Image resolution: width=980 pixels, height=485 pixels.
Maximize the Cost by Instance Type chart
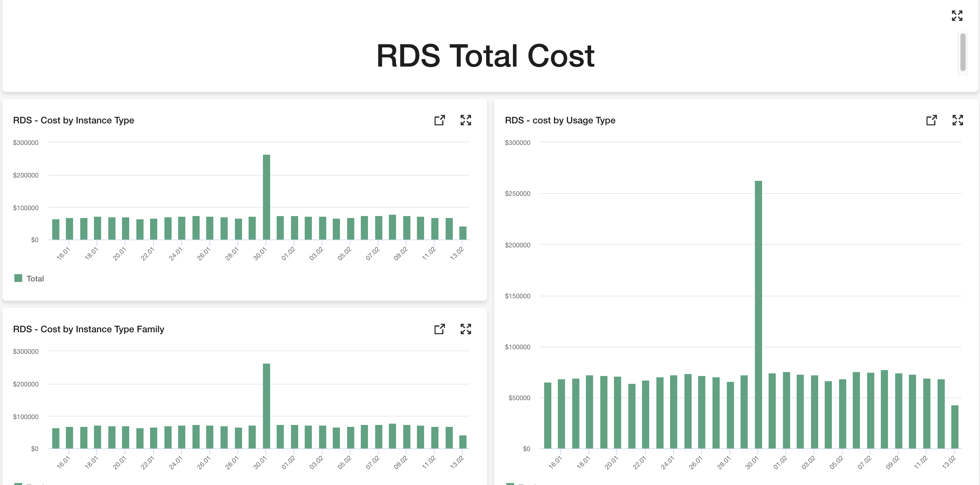click(x=466, y=120)
